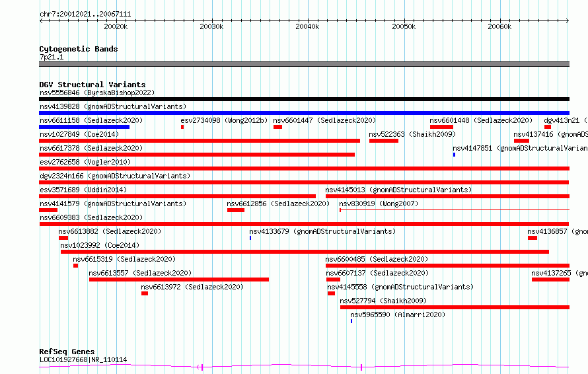Click the DGV Structural Variants track title
The height and width of the screenshot is (374, 588).
[x=92, y=85]
